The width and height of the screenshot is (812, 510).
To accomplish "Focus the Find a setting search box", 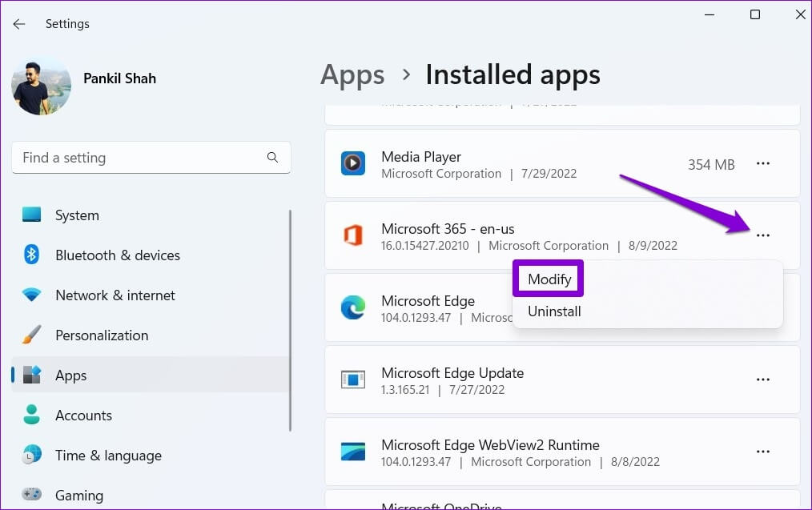I will point(151,158).
